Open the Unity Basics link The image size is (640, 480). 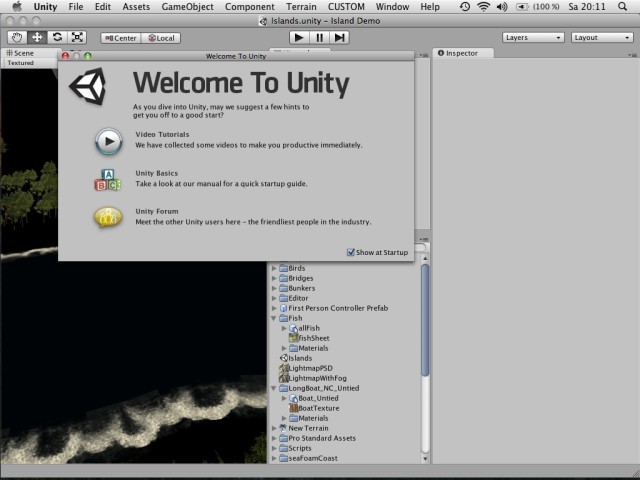click(x=157, y=173)
